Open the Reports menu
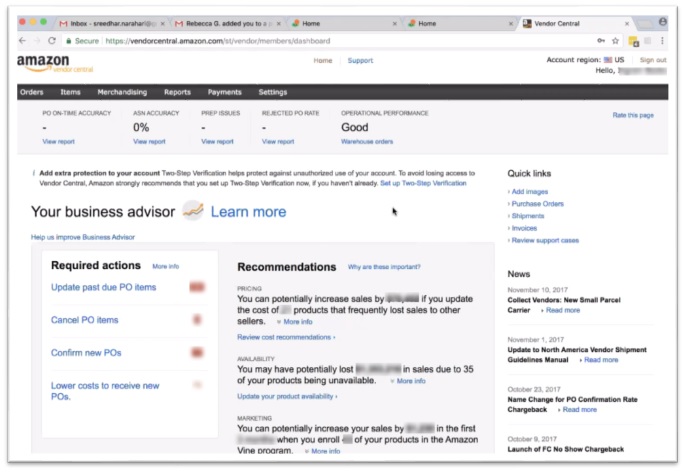Viewport: 685px width, 472px height. tap(177, 92)
